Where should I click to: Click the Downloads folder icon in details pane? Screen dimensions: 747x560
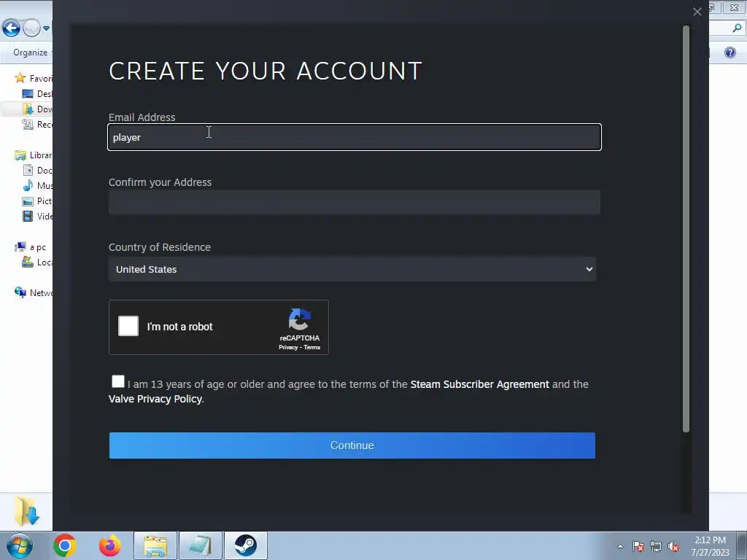[27, 511]
